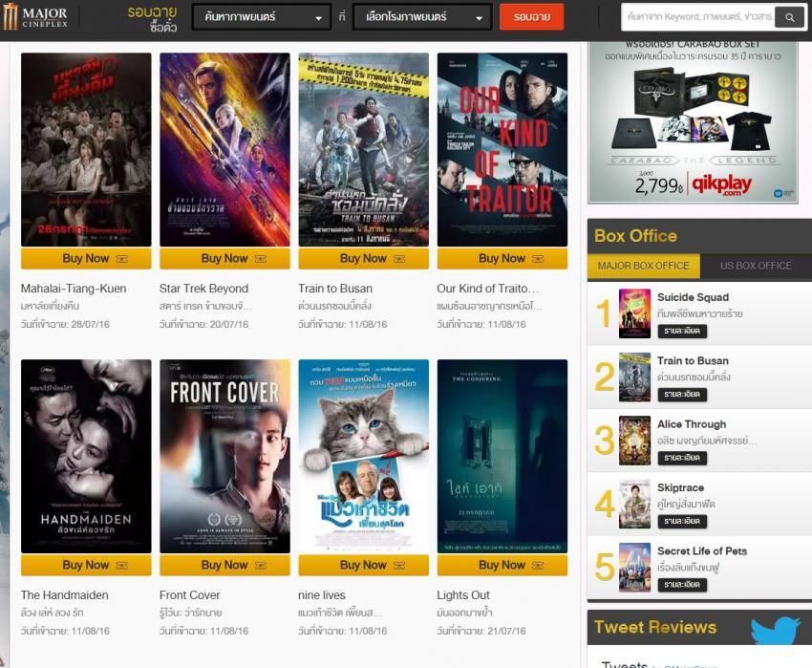Switch to US BOX OFFICE tab
This screenshot has width=812, height=668.
point(756,266)
